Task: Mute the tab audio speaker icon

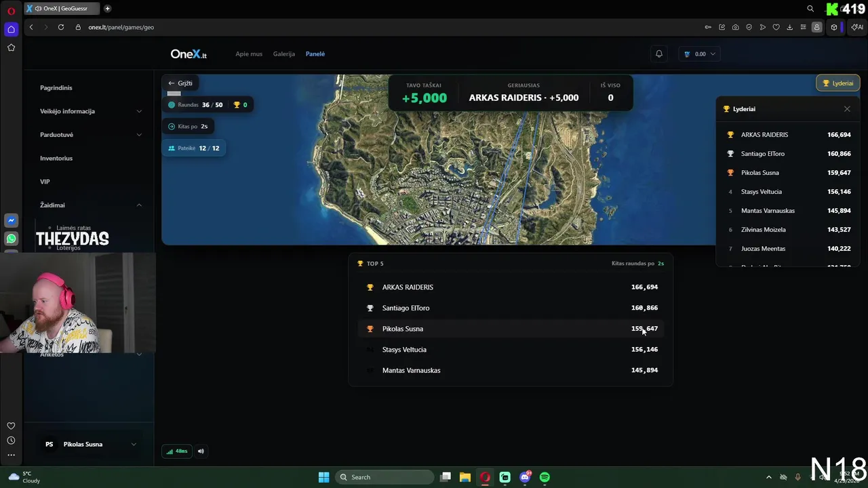Action: click(x=38, y=9)
